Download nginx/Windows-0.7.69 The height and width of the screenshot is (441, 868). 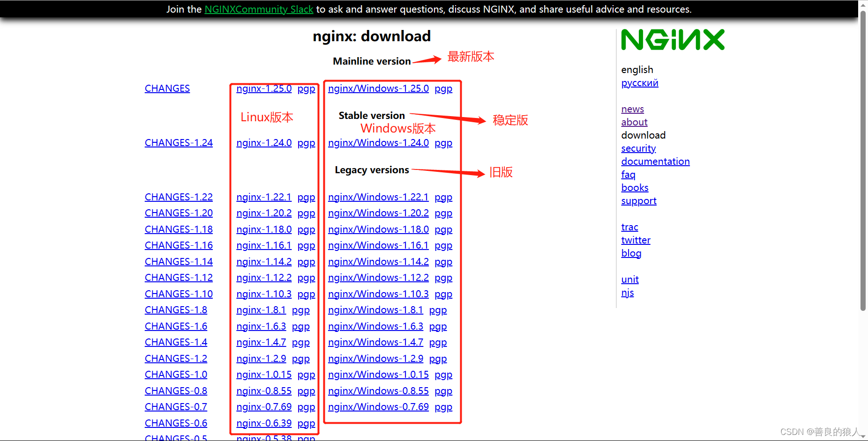[x=378, y=407]
